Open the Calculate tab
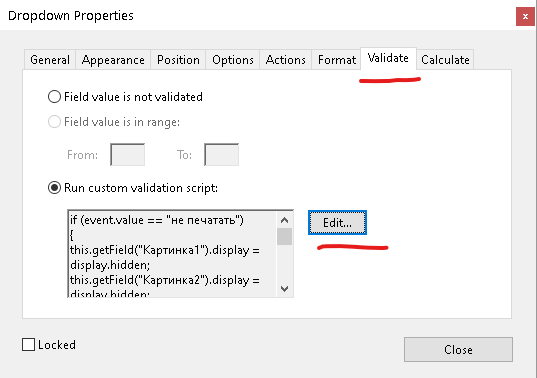The image size is (537, 378). tap(445, 60)
